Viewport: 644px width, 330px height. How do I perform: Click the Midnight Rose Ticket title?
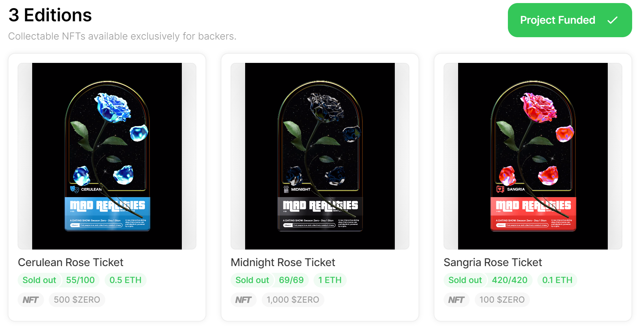tap(283, 262)
